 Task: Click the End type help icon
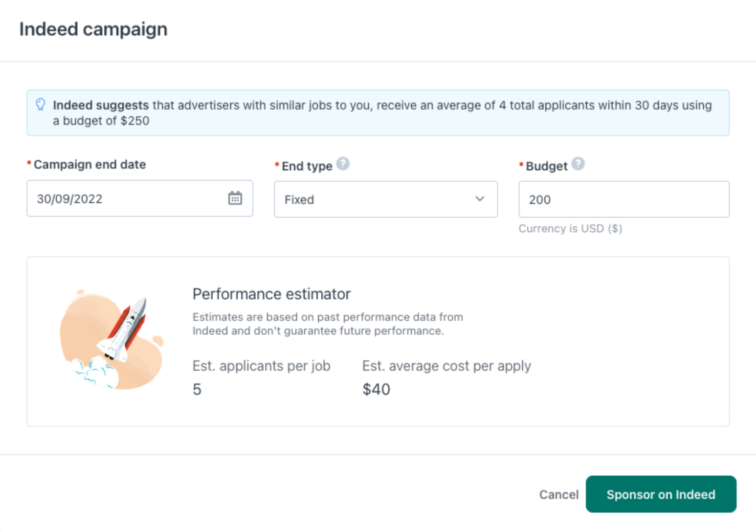pos(343,164)
